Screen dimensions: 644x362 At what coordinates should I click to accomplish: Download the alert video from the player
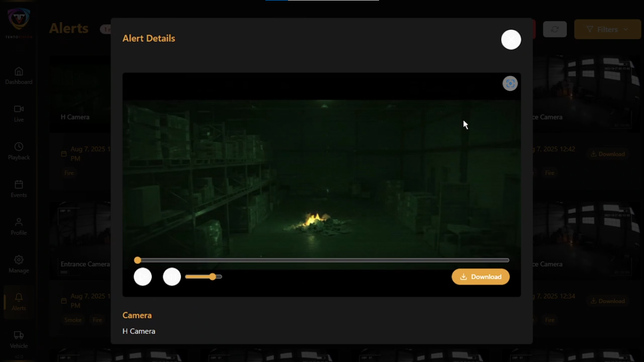[480, 277]
